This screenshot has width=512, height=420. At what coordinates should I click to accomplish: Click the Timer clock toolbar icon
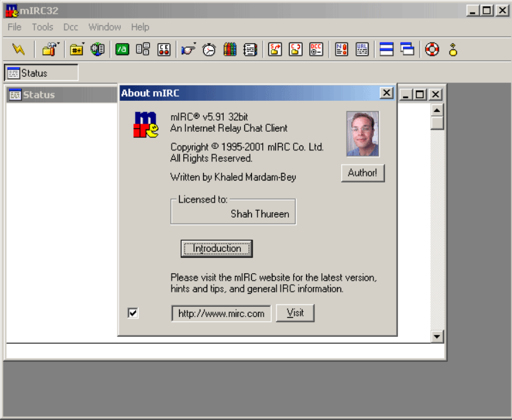click(209, 49)
